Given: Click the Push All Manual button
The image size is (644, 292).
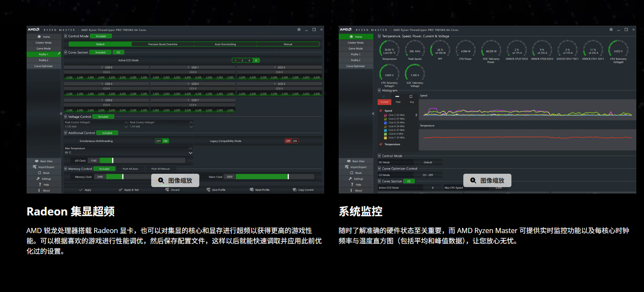Looking at the screenshot, I should 161,169.
